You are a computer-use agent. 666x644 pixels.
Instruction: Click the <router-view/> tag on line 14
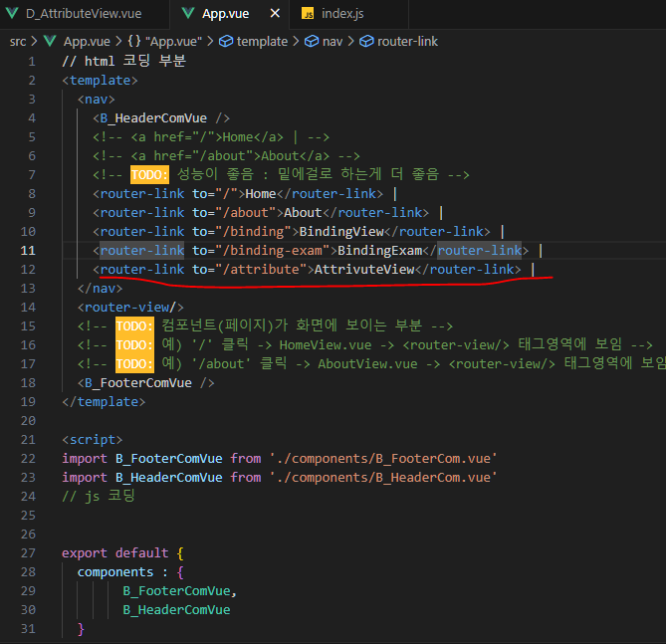pos(130,308)
